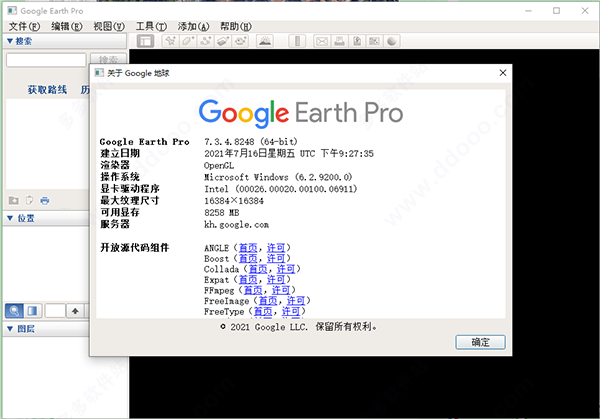
Task: Open the Boost 首页 link
Action: [x=248, y=258]
